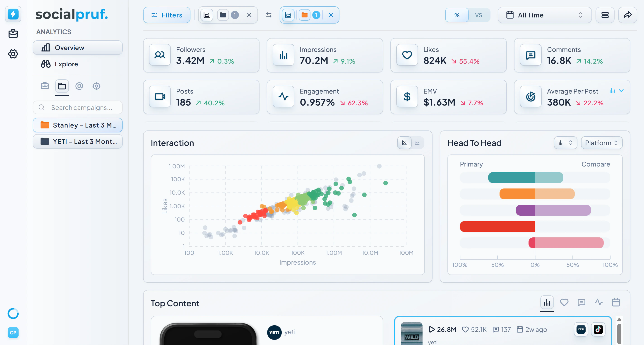The image size is (644, 345).
Task: Click the Impressions bar chart icon
Action: (284, 55)
